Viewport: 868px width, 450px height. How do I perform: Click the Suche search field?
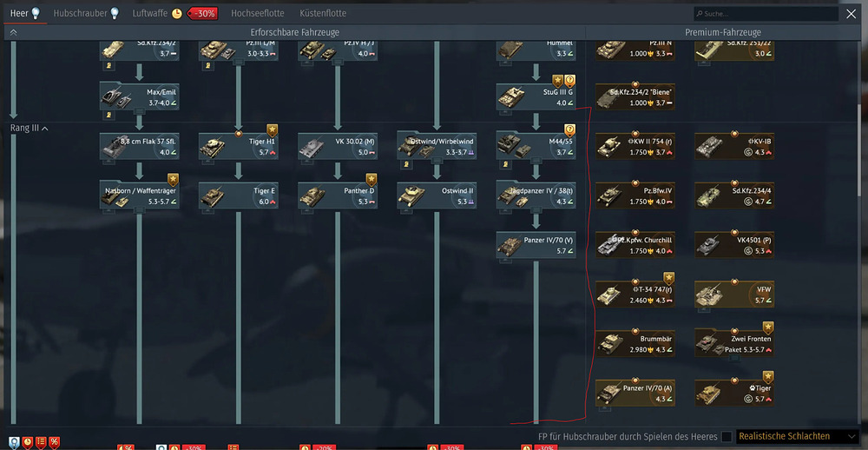point(766,14)
